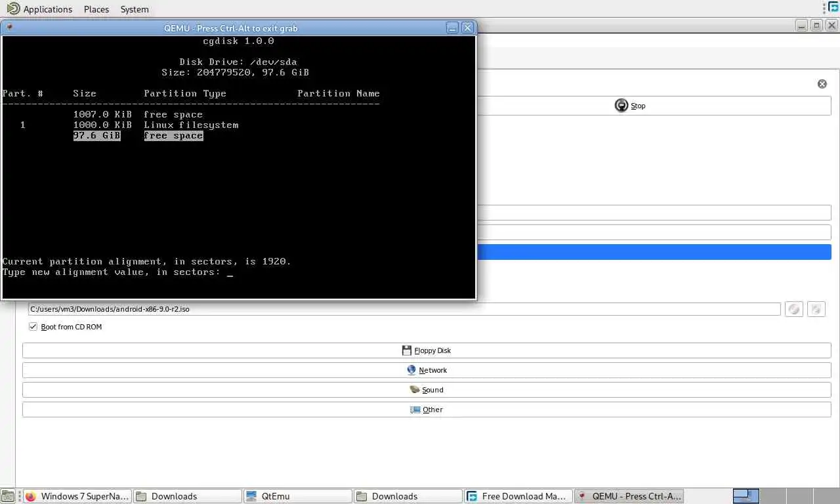The height and width of the screenshot is (504, 840).
Task: Click the Floppy Disk icon
Action: 407,350
